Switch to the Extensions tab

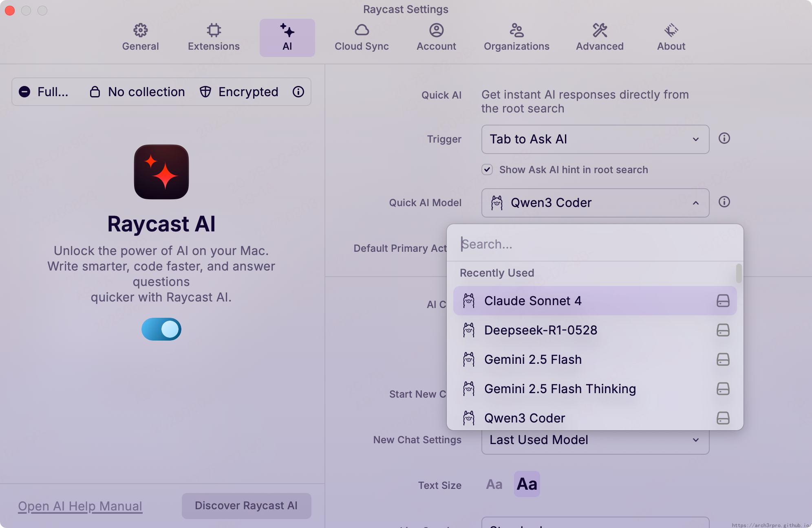pyautogui.click(x=214, y=37)
